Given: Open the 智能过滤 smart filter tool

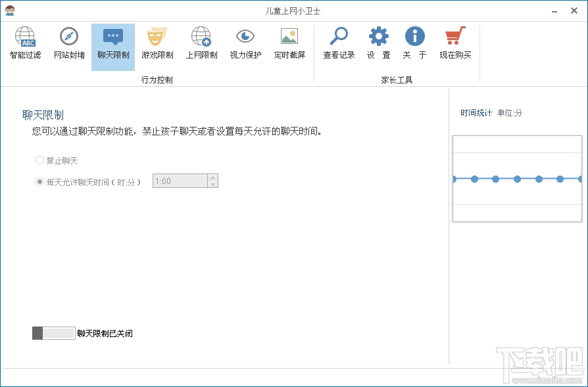Looking at the screenshot, I should click(25, 43).
